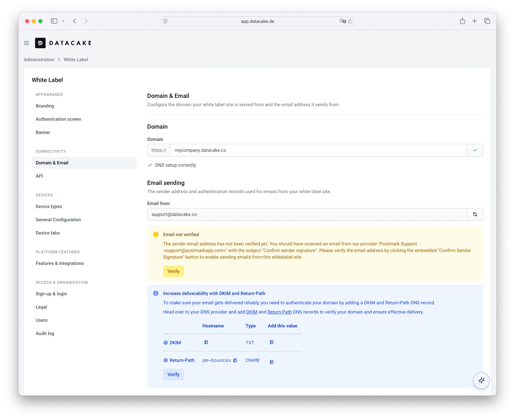
Task: Open a new tab with the plus icon
Action: tap(475, 21)
